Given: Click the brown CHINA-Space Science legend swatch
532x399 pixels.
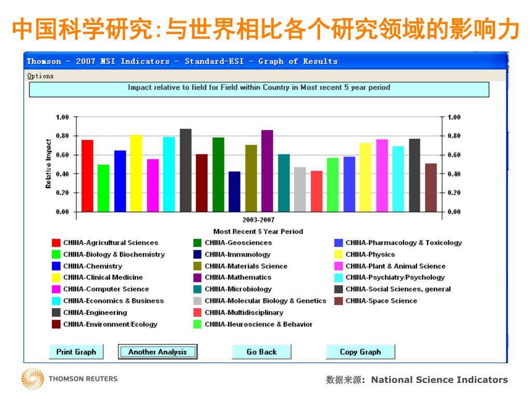Looking at the screenshot, I should [x=339, y=301].
